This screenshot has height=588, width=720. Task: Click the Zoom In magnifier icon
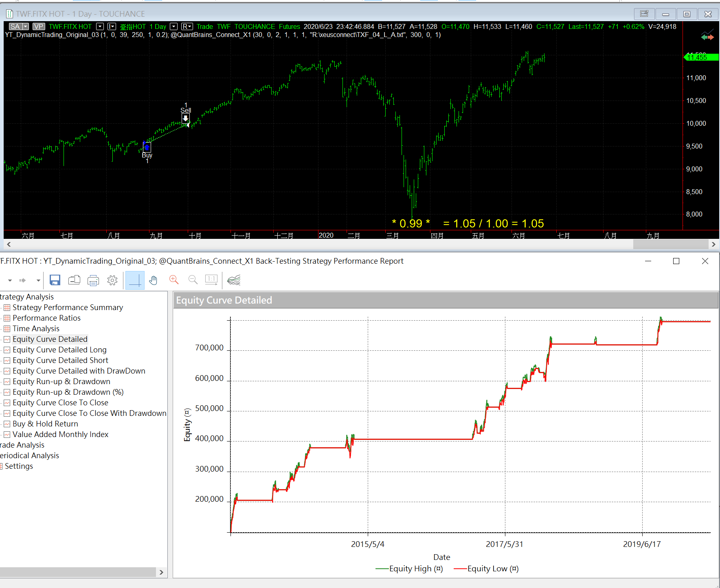[174, 280]
